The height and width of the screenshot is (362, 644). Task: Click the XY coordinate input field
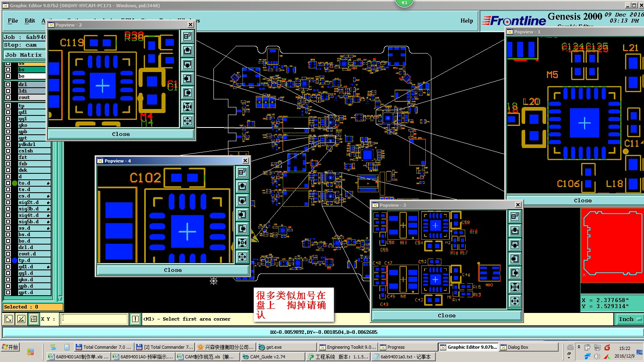point(94,319)
